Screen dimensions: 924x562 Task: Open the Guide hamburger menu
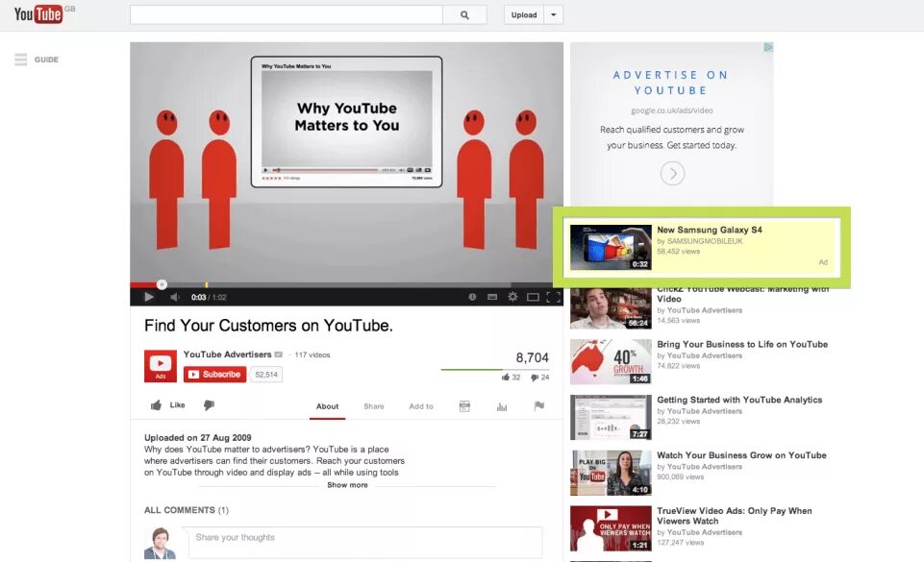[x=21, y=60]
